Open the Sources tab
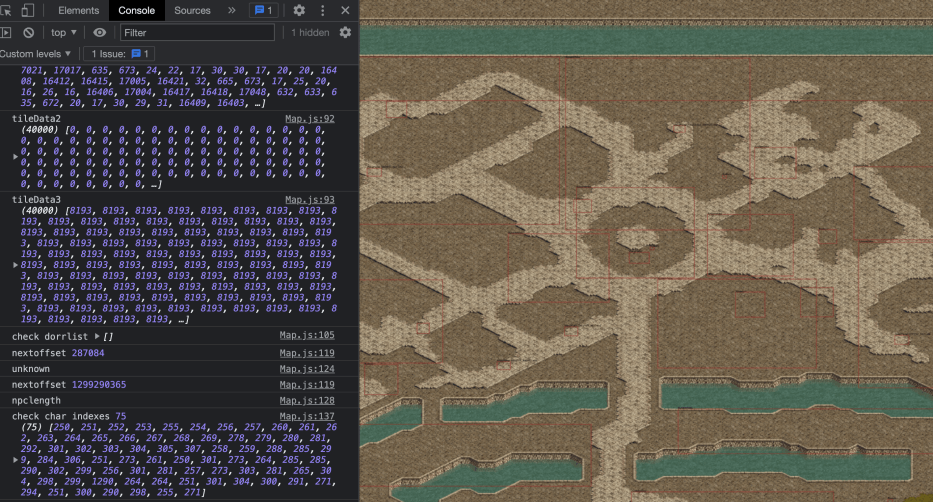Screen dimensions: 933x502 (x=192, y=10)
